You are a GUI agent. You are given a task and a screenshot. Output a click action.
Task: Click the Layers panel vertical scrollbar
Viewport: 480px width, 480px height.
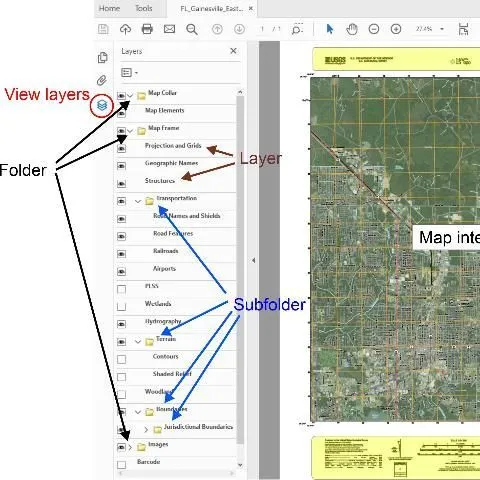point(240,270)
